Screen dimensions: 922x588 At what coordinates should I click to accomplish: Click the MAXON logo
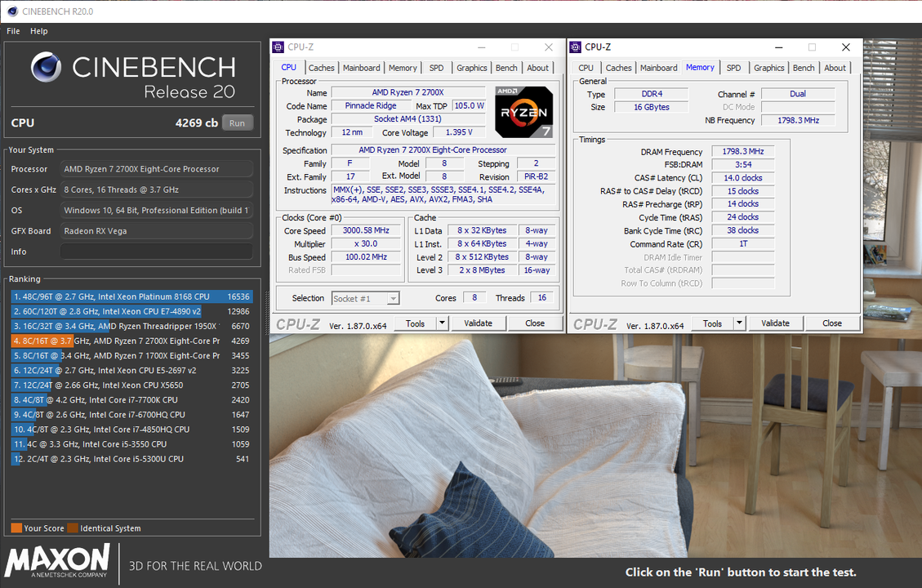(57, 561)
